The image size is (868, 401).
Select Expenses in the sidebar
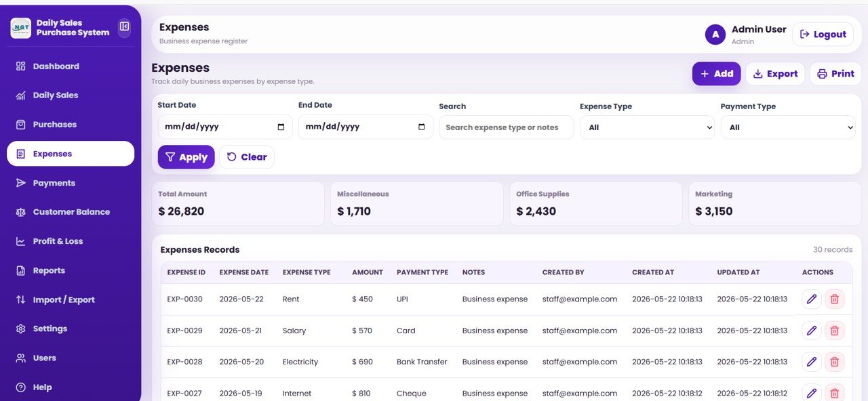coord(71,154)
